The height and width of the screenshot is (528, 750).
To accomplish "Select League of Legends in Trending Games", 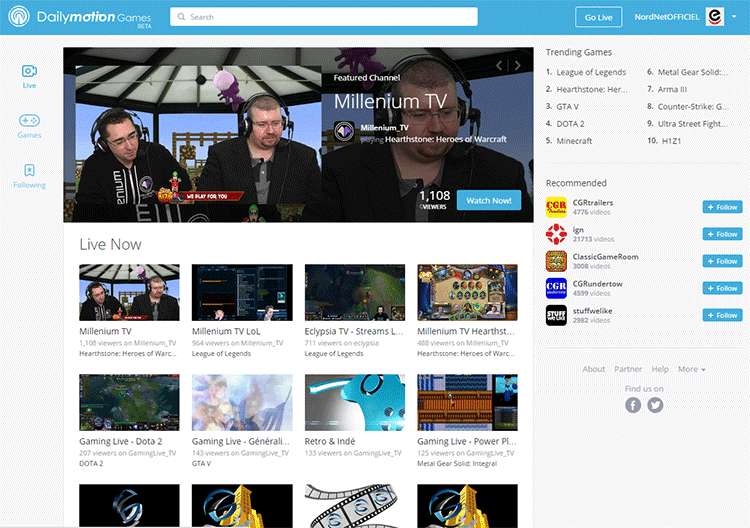I will [591, 72].
